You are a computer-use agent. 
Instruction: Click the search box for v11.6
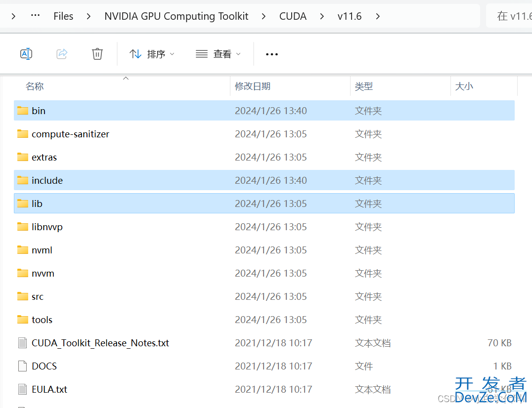click(509, 16)
